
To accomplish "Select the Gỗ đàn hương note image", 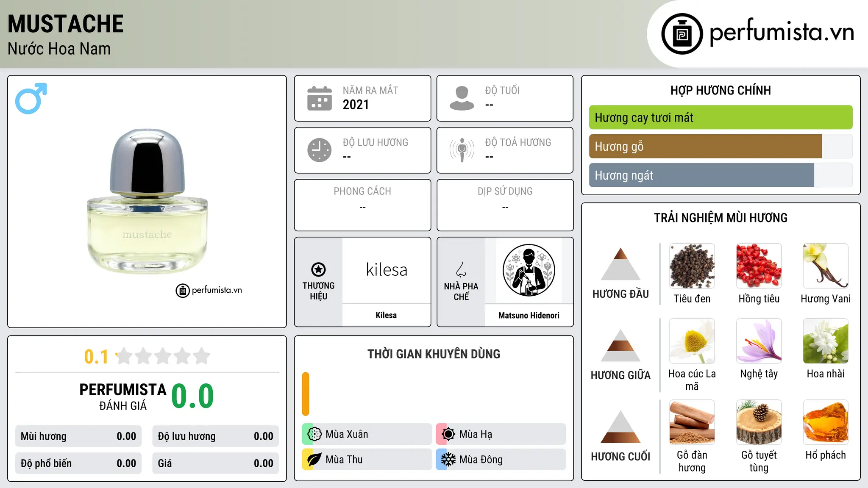I will coord(692,422).
